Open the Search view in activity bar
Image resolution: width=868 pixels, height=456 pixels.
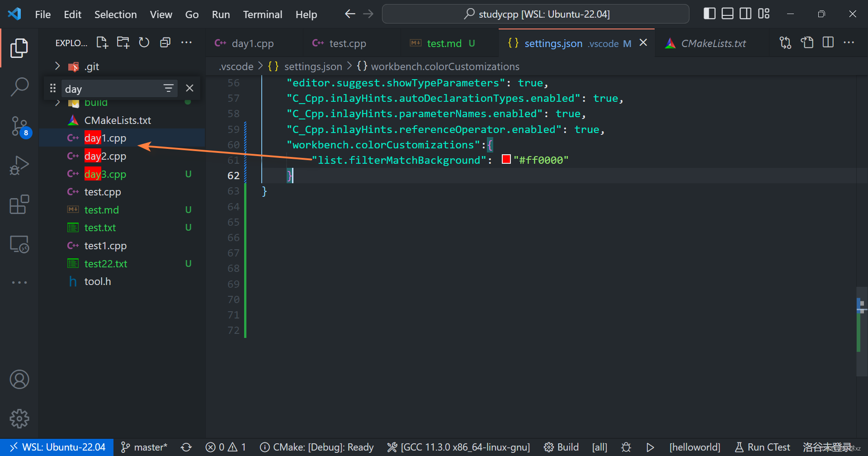(x=19, y=86)
